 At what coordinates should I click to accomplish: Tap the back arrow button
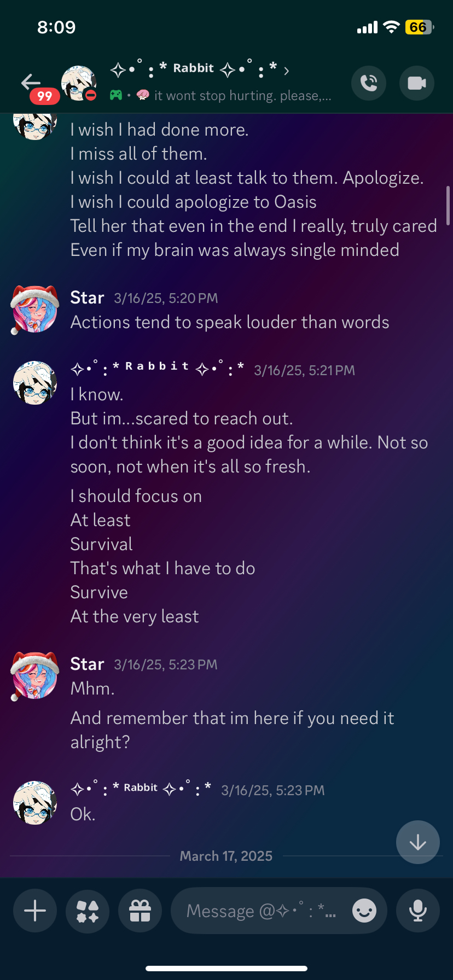tap(31, 82)
